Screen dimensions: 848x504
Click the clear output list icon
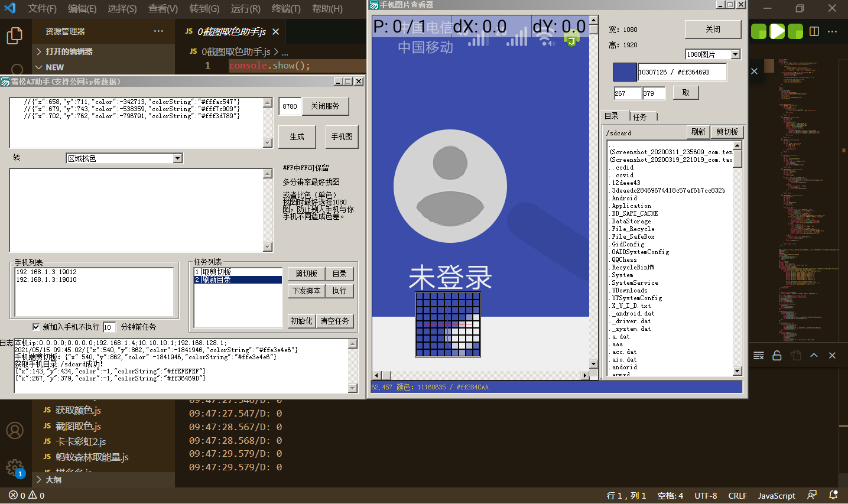click(x=759, y=355)
